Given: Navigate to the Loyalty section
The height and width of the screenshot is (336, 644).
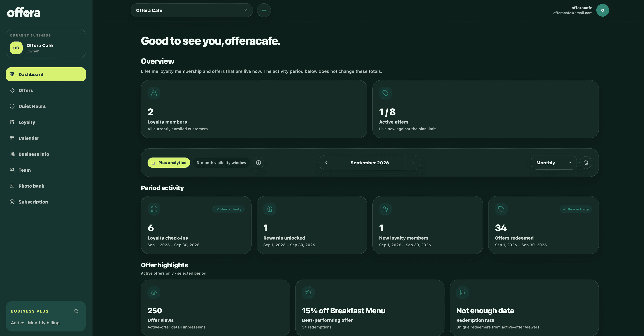Looking at the screenshot, I should pos(46,122).
